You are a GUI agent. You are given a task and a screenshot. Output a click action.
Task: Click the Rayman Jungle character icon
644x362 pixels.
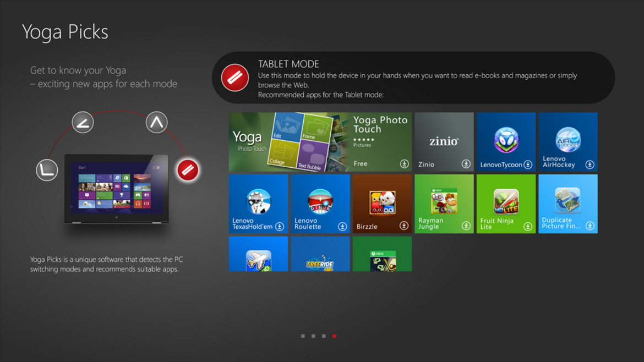click(x=444, y=201)
